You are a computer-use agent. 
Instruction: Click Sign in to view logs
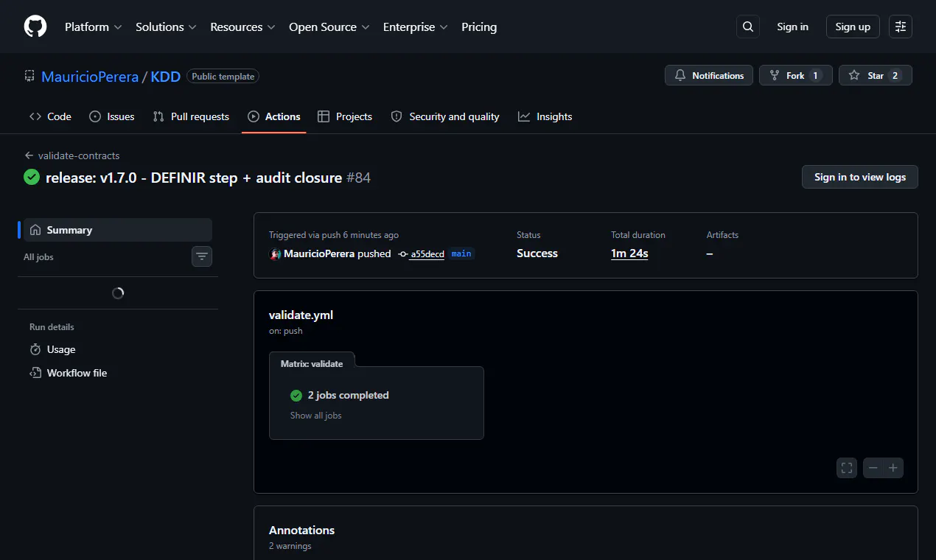pyautogui.click(x=859, y=177)
